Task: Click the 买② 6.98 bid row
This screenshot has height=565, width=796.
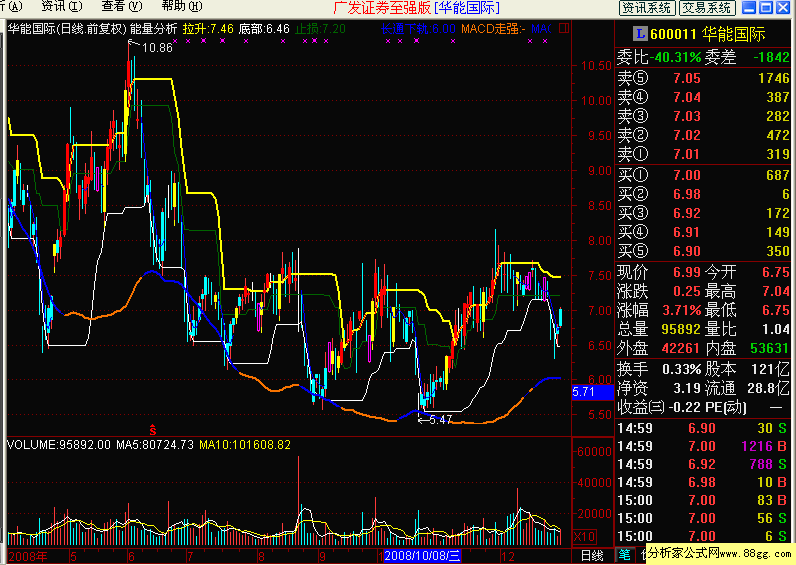Action: 703,194
